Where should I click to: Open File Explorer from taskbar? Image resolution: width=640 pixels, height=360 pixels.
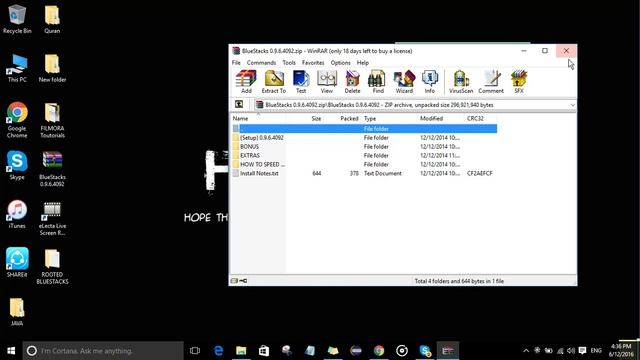pyautogui.click(x=241, y=351)
